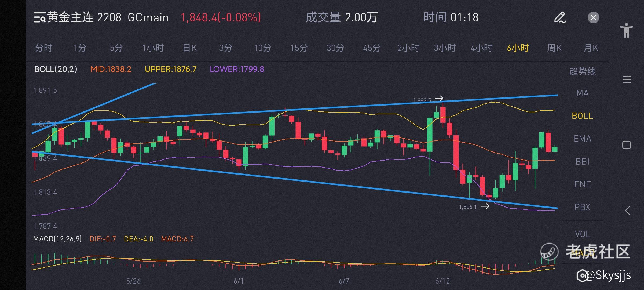Open the three-line menu icon
The image size is (644, 290).
click(627, 80)
